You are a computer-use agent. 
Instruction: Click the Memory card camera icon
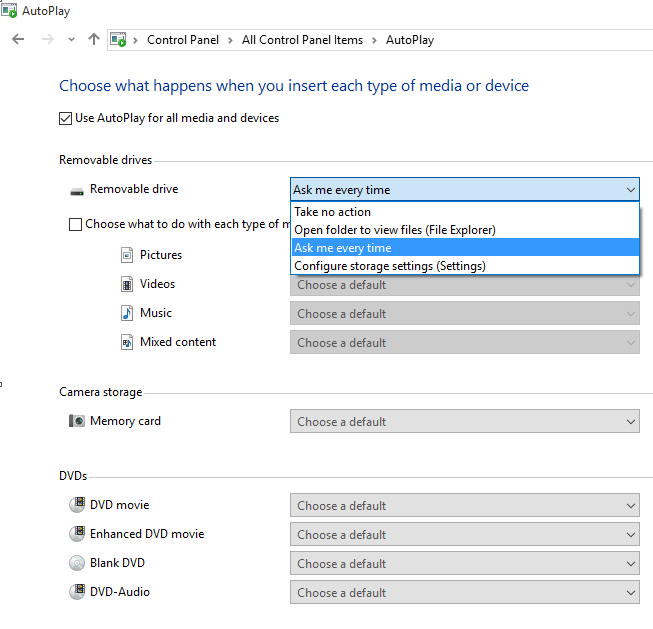point(77,421)
